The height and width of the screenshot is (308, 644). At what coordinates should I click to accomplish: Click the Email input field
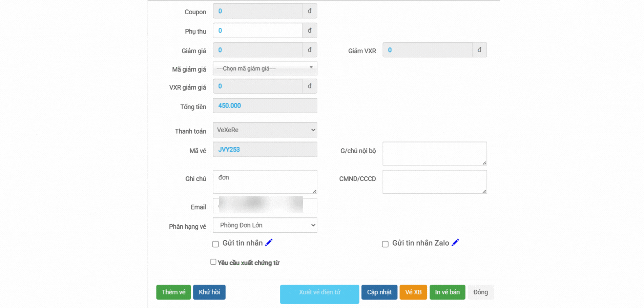click(265, 206)
